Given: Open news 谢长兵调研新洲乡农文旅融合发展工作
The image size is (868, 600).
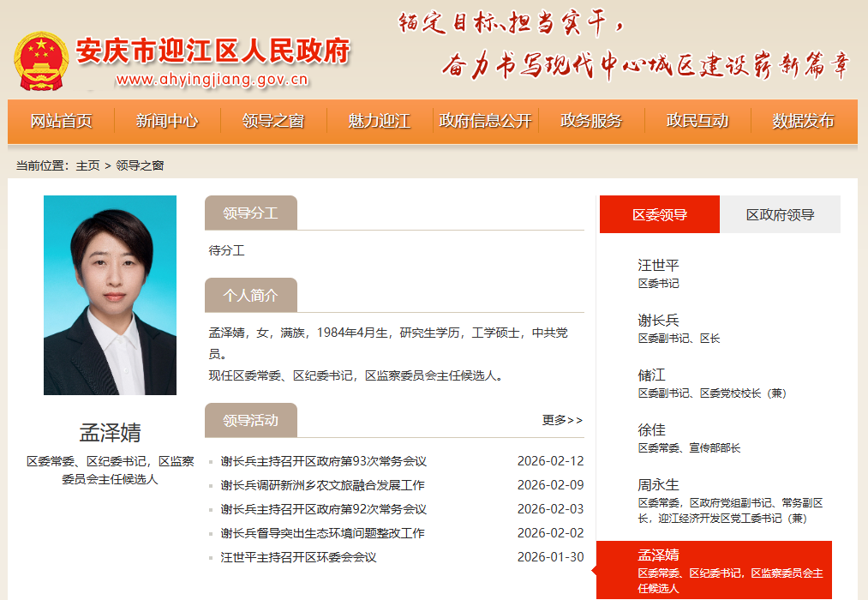Looking at the screenshot, I should pyautogui.click(x=322, y=485).
